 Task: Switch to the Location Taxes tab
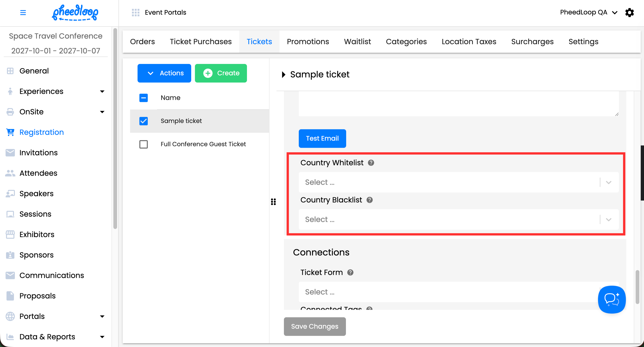[469, 42]
